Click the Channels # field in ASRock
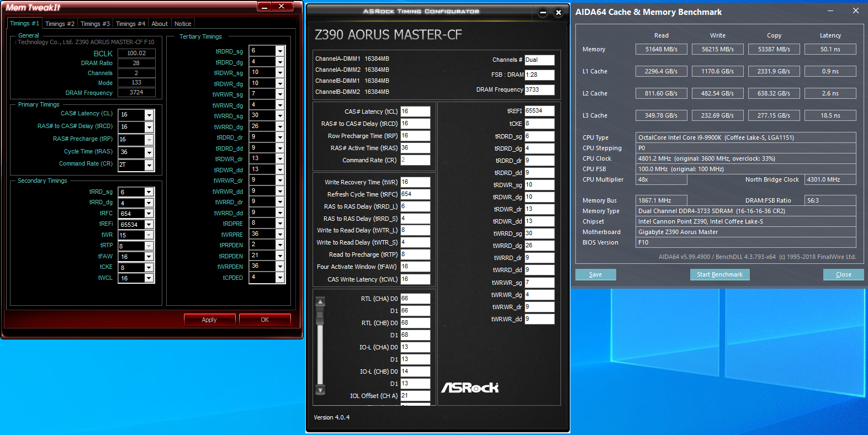The height and width of the screenshot is (435, 868). coord(539,60)
